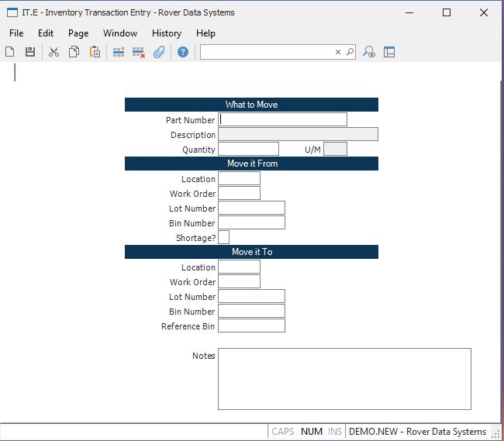Screen dimensions: 504x441
Task: Click the record lookup icon with eye
Action: (x=370, y=52)
